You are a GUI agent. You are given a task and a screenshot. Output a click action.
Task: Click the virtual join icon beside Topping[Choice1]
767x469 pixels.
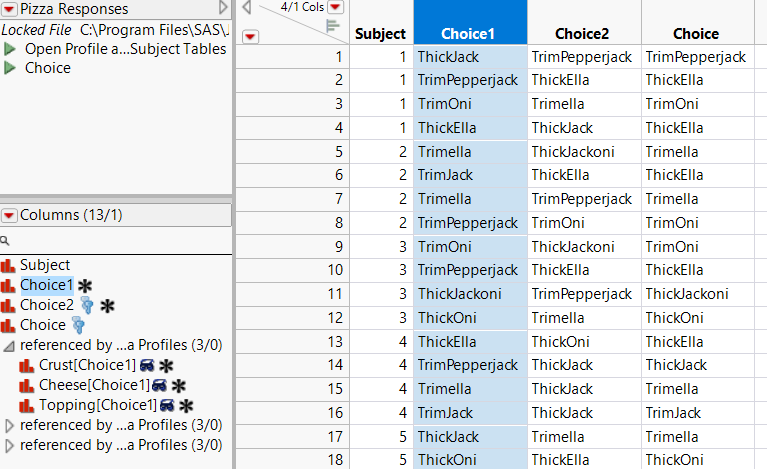tap(167, 406)
